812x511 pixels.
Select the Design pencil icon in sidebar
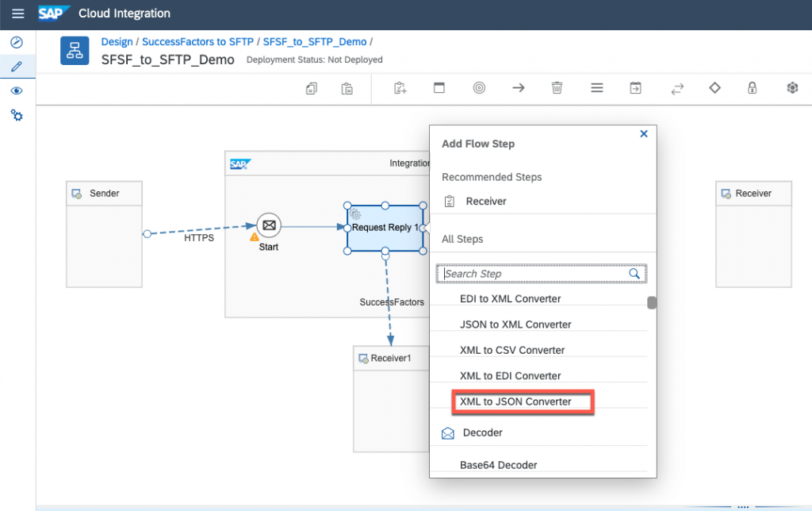coord(17,67)
